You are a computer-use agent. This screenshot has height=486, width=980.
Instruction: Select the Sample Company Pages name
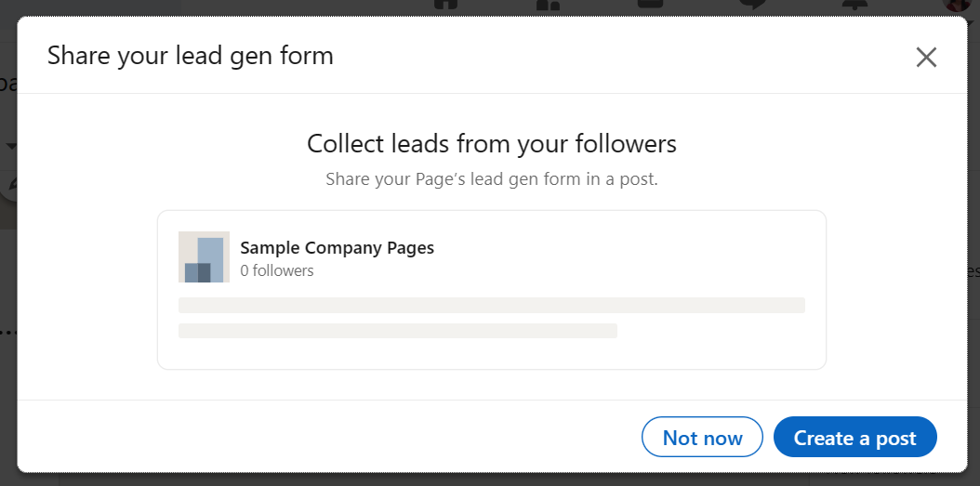(x=337, y=247)
